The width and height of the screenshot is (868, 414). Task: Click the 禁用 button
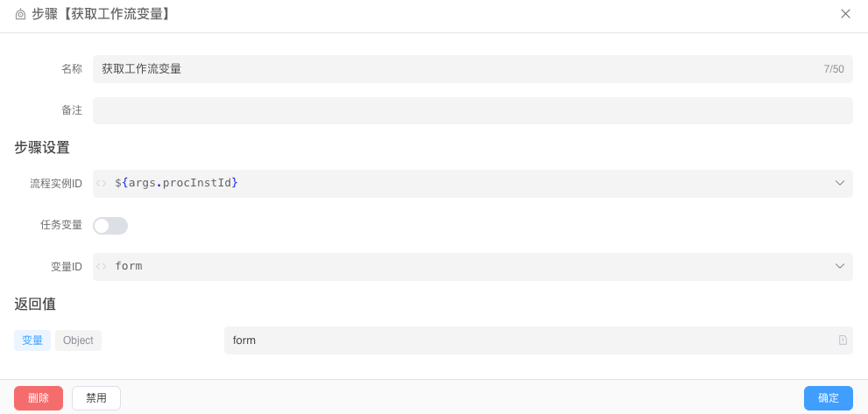[x=96, y=398]
